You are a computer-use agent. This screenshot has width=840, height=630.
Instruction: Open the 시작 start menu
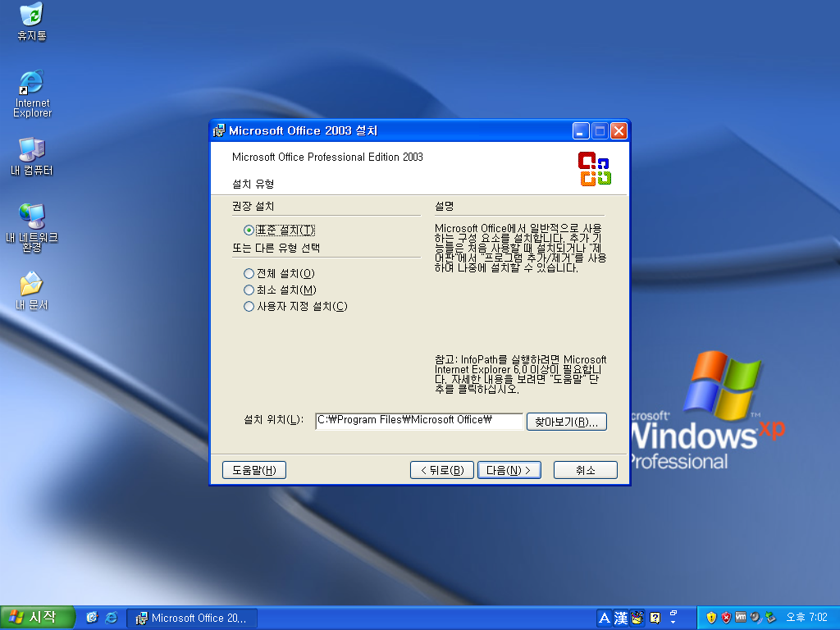tap(37, 618)
